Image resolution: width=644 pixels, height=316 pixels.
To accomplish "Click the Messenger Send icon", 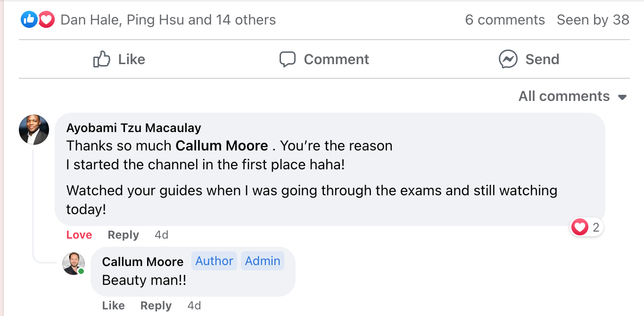I will click(x=508, y=59).
